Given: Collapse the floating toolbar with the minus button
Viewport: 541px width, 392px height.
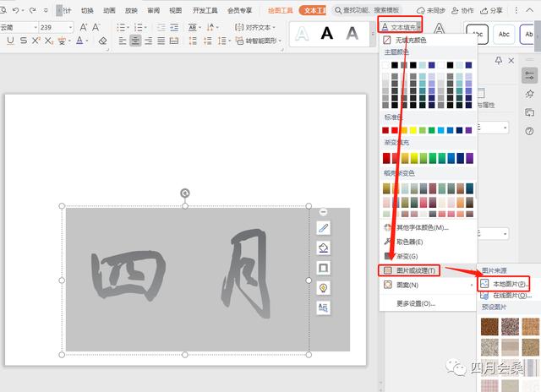Looking at the screenshot, I should tap(323, 211).
